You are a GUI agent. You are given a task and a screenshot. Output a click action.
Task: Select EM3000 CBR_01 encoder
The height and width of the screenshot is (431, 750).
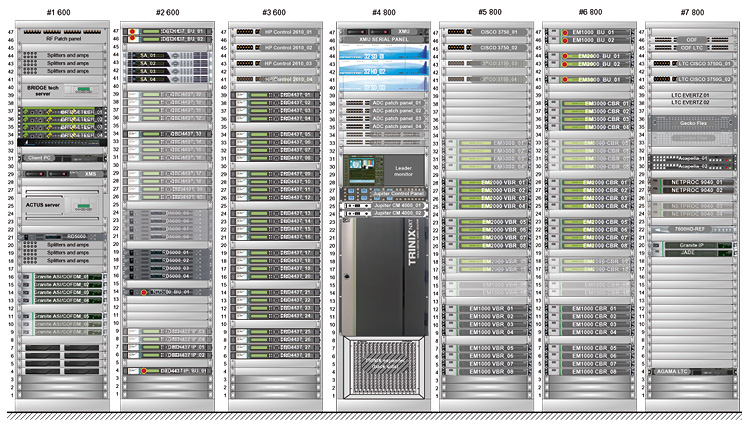coord(590,103)
